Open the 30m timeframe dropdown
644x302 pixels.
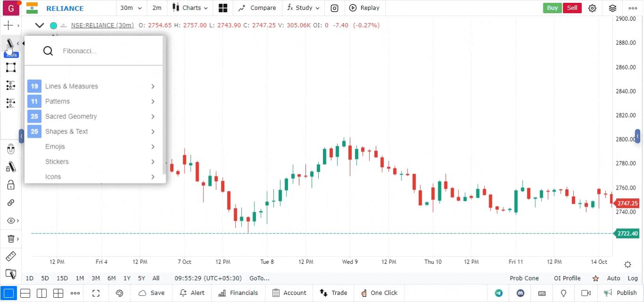click(x=131, y=8)
